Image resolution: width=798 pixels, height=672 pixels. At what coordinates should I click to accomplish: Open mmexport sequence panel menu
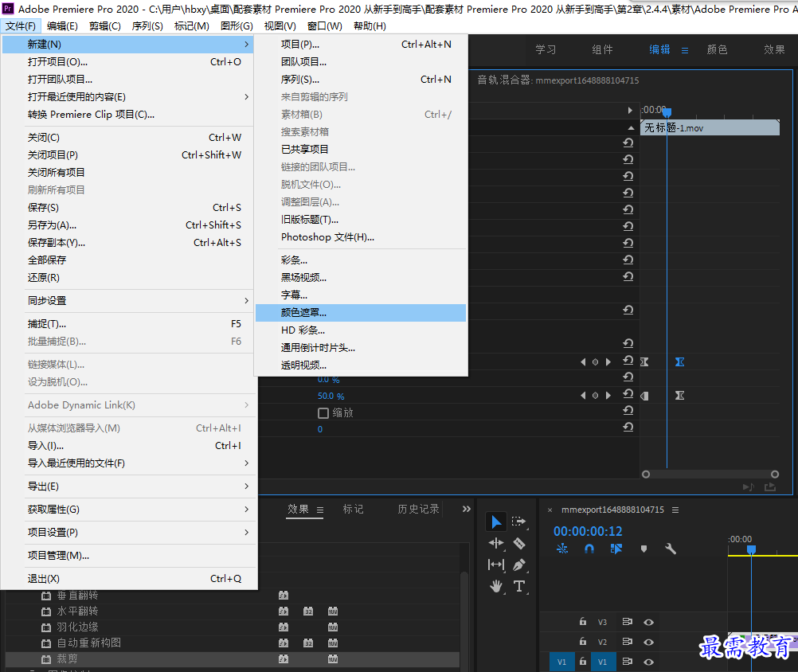pyautogui.click(x=675, y=510)
